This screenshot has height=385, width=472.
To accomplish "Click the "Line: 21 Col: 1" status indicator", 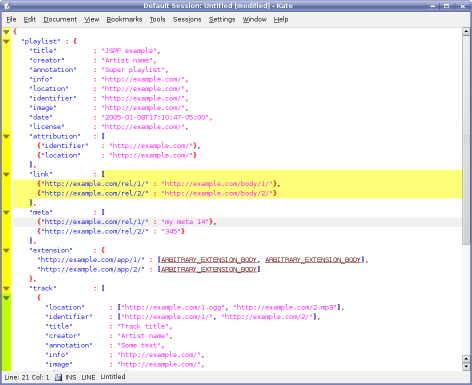I will [27, 377].
